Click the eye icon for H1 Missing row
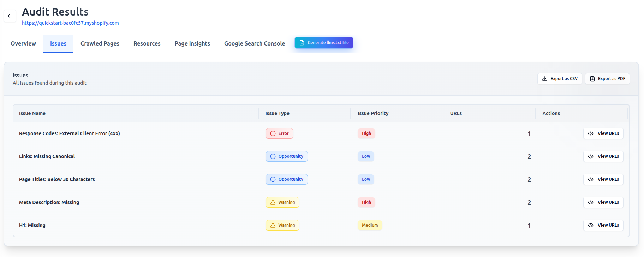Viewport: 644px width, 257px height. (x=590, y=225)
